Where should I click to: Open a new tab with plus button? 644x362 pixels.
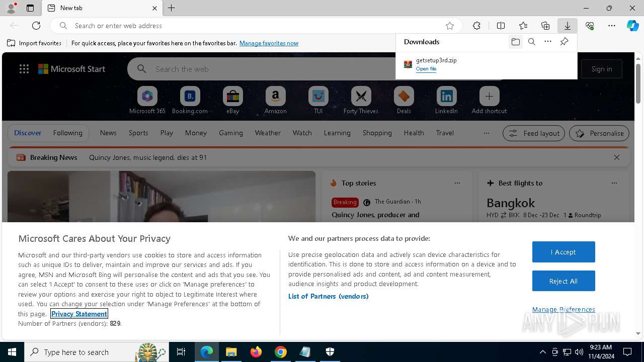click(172, 8)
